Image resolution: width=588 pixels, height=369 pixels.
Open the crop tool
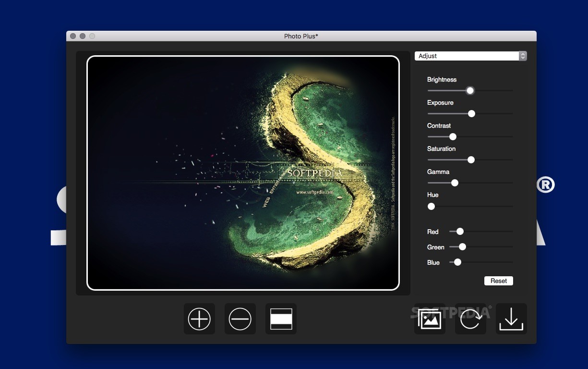(x=281, y=319)
